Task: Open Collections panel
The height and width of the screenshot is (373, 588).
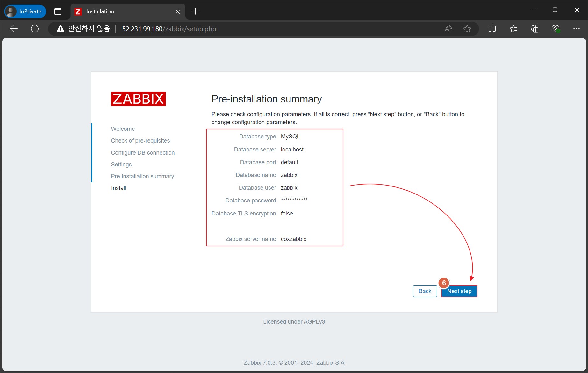Action: 534,29
